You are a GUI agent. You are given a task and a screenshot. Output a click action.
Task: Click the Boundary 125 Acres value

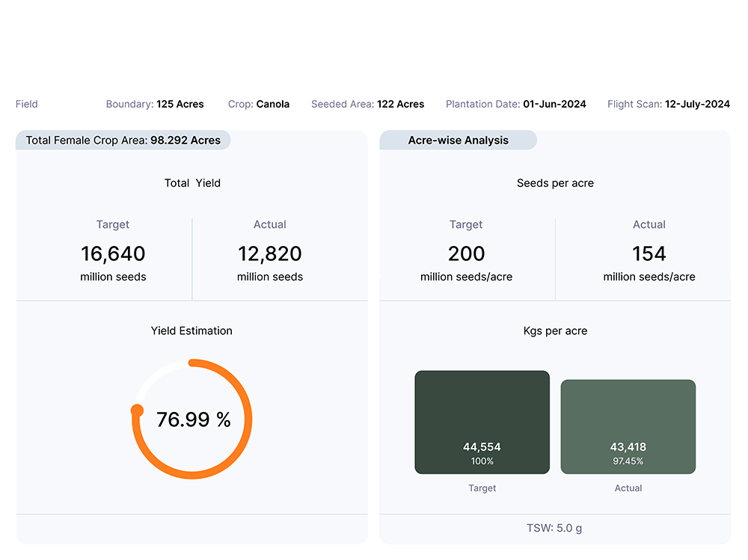tap(155, 104)
